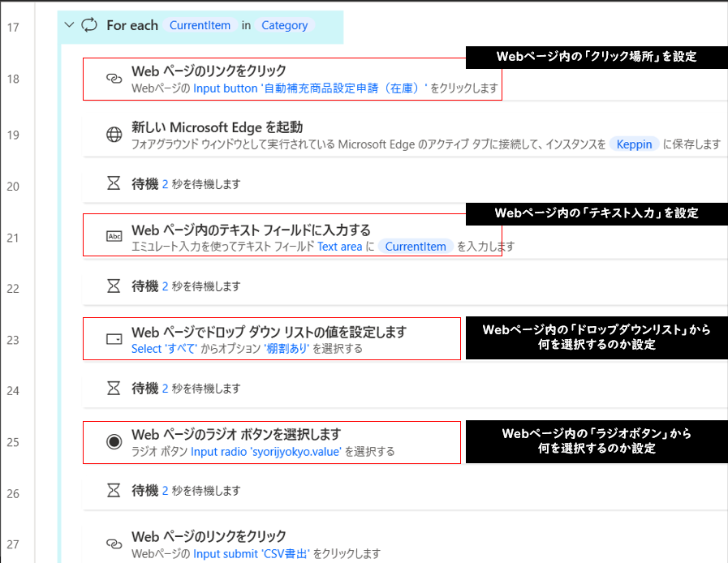Open the Text area element link
Viewport: 728px width, 563px height.
pos(339,247)
